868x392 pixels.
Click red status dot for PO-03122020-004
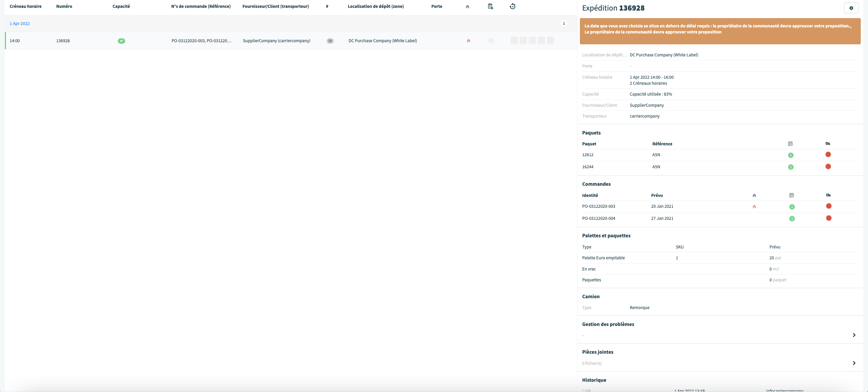point(829,218)
